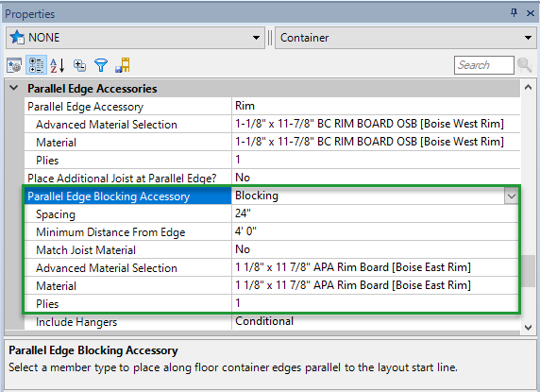Click the search magnifier icon
This screenshot has height=392, width=540.
pos(525,65)
